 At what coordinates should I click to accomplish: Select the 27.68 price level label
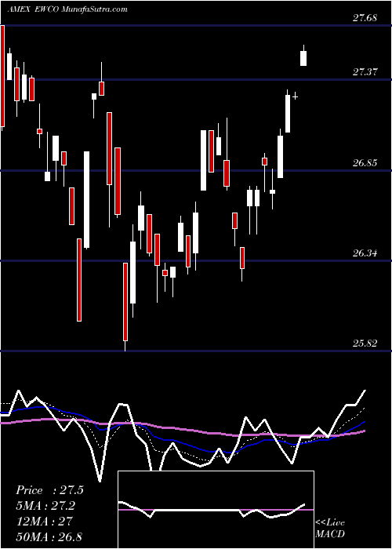click(365, 18)
